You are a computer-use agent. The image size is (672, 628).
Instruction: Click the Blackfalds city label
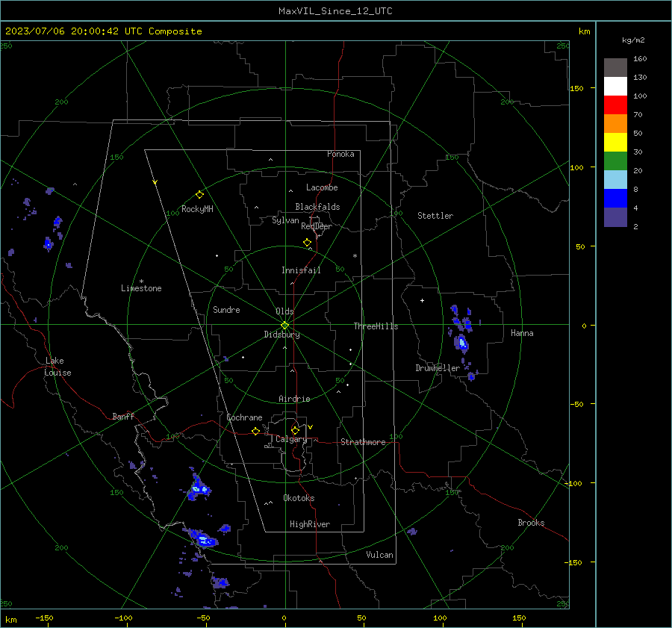click(x=317, y=207)
